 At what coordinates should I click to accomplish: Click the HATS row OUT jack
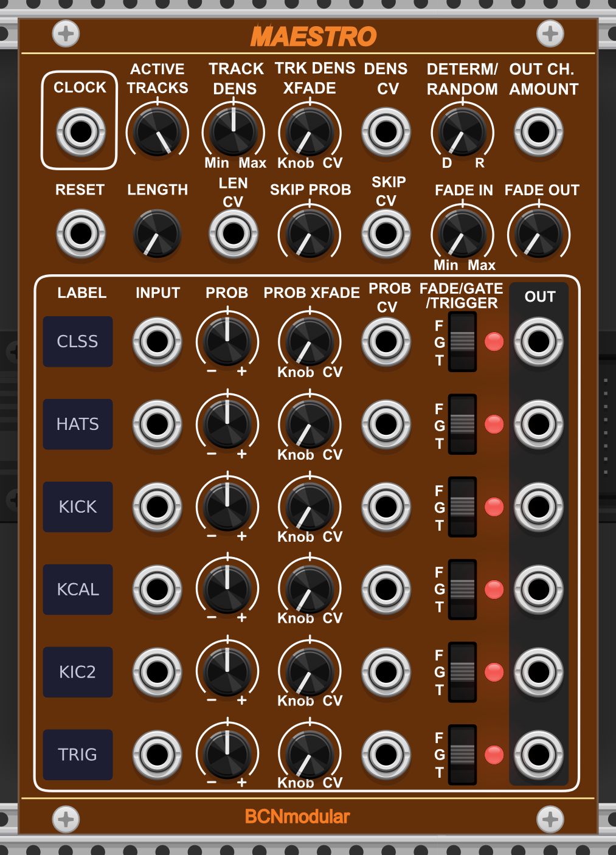coord(539,424)
